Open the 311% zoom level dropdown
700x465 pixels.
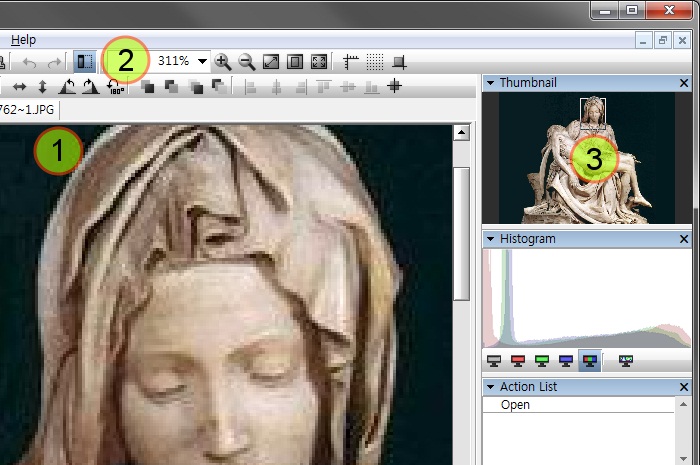pyautogui.click(x=203, y=62)
